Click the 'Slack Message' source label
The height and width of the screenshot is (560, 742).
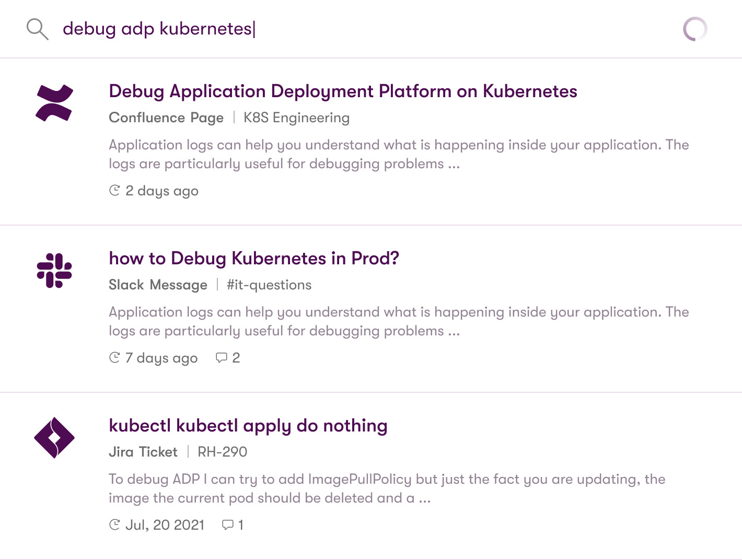click(x=158, y=285)
